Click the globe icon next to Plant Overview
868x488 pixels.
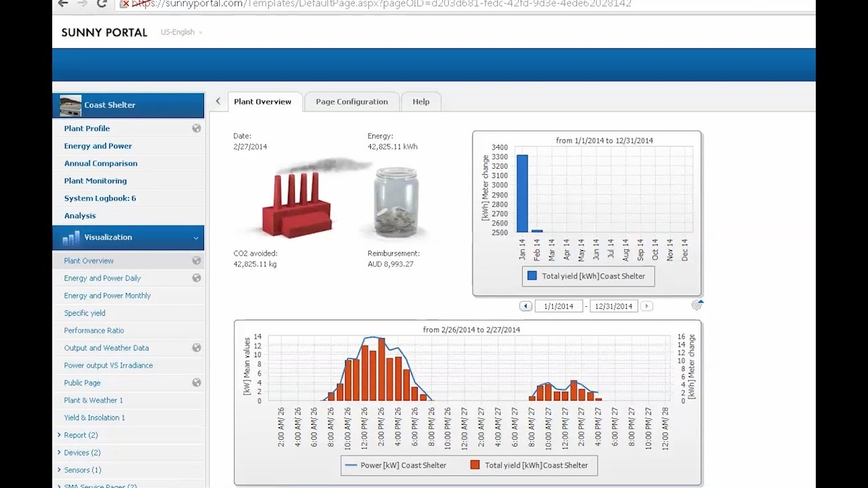coord(197,260)
